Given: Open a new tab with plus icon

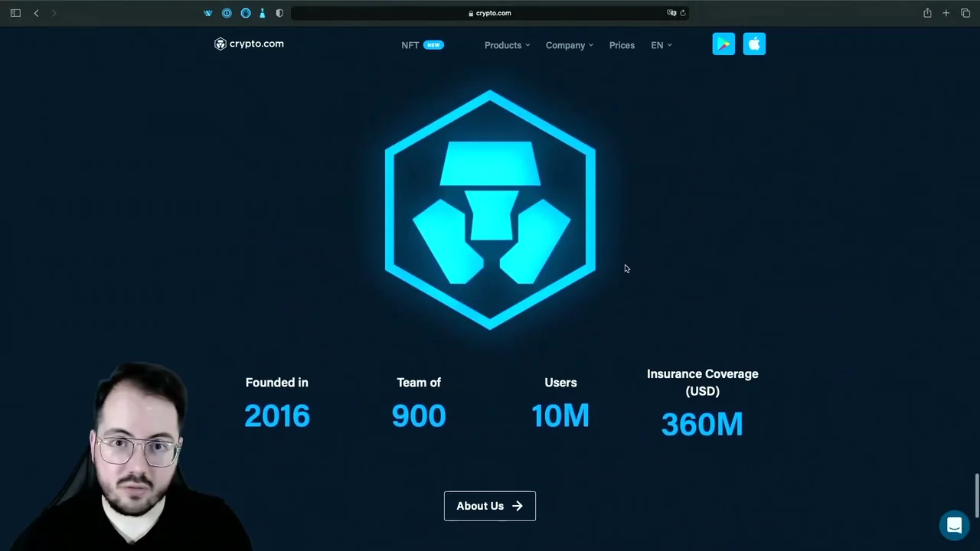Looking at the screenshot, I should tap(946, 13).
